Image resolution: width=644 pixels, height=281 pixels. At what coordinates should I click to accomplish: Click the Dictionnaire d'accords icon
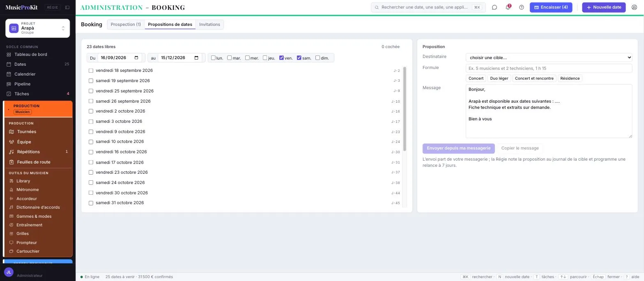click(11, 207)
